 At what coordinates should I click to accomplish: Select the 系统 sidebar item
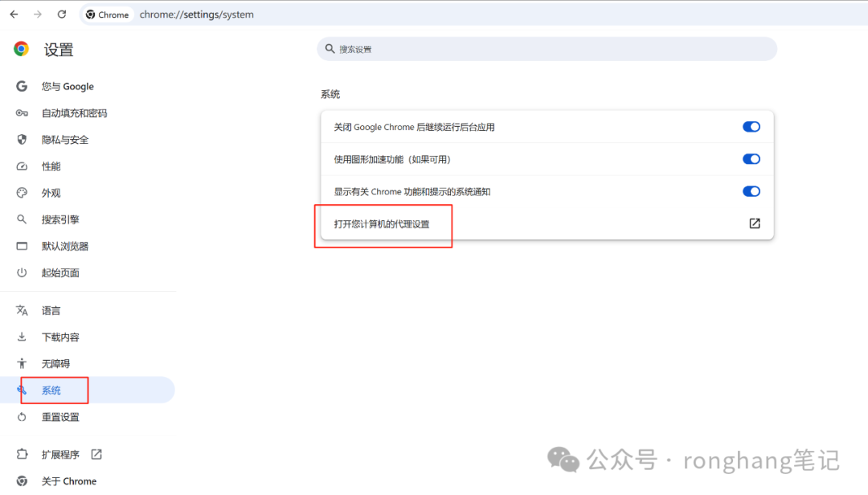point(88,390)
